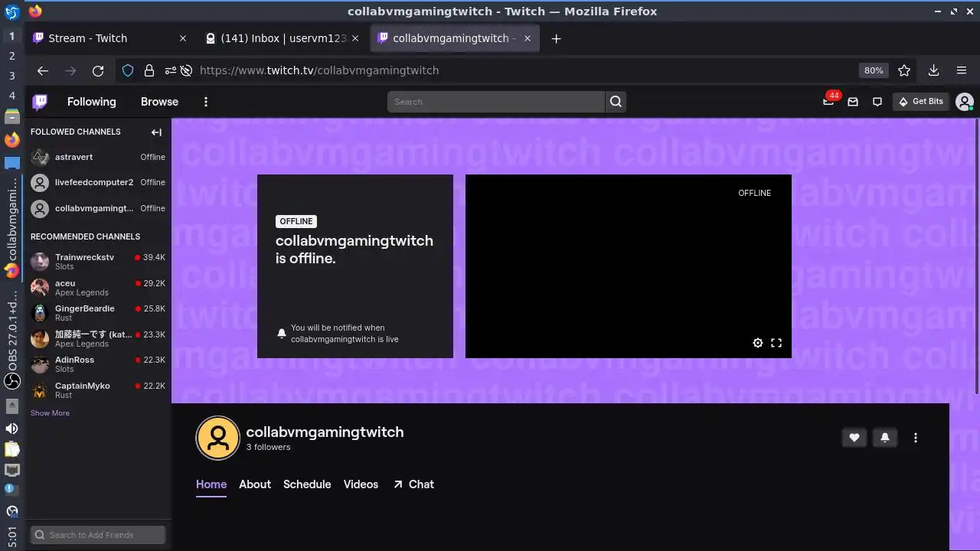Screen dimensions: 980x551
Task: Click the tracking protection shield icon
Action: [128, 70]
